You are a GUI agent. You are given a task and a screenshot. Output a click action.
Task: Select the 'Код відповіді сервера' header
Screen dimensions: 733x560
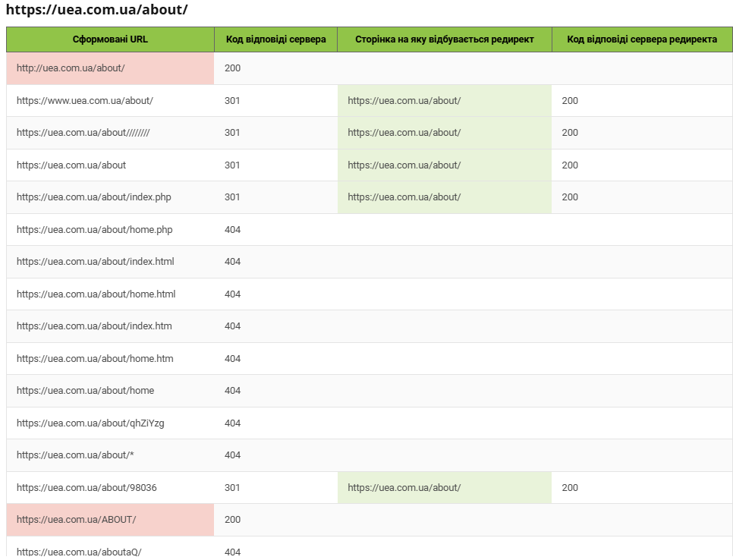click(x=275, y=39)
